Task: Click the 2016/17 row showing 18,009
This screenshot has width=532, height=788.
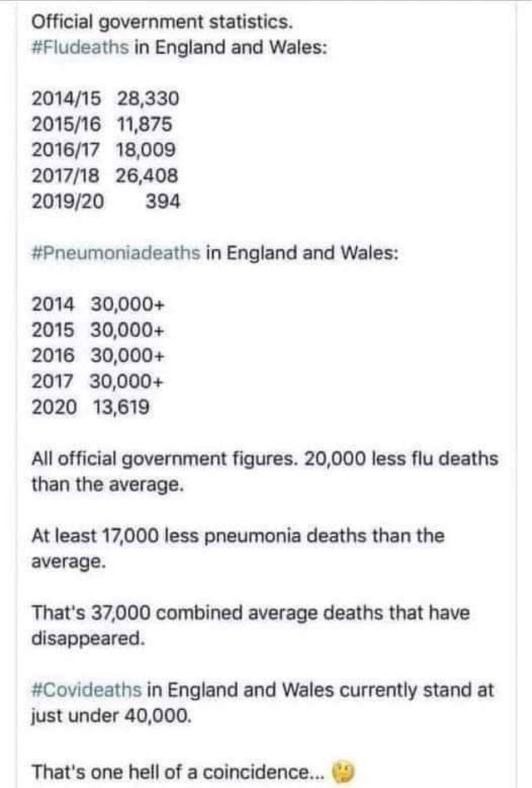Action: point(103,150)
